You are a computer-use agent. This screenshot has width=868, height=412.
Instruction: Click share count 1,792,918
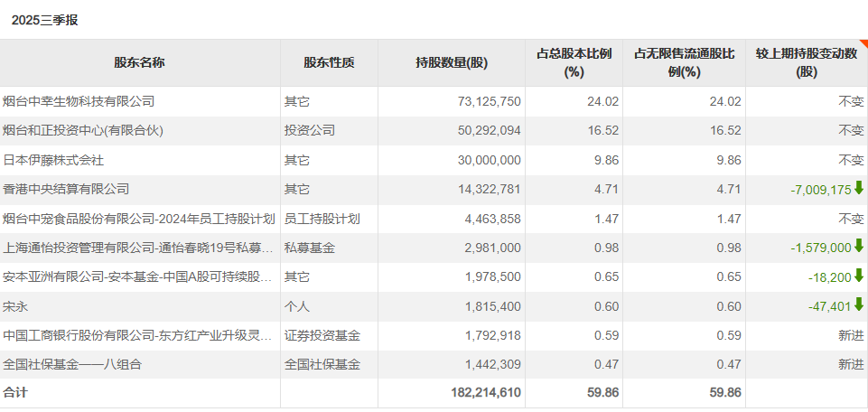point(492,335)
